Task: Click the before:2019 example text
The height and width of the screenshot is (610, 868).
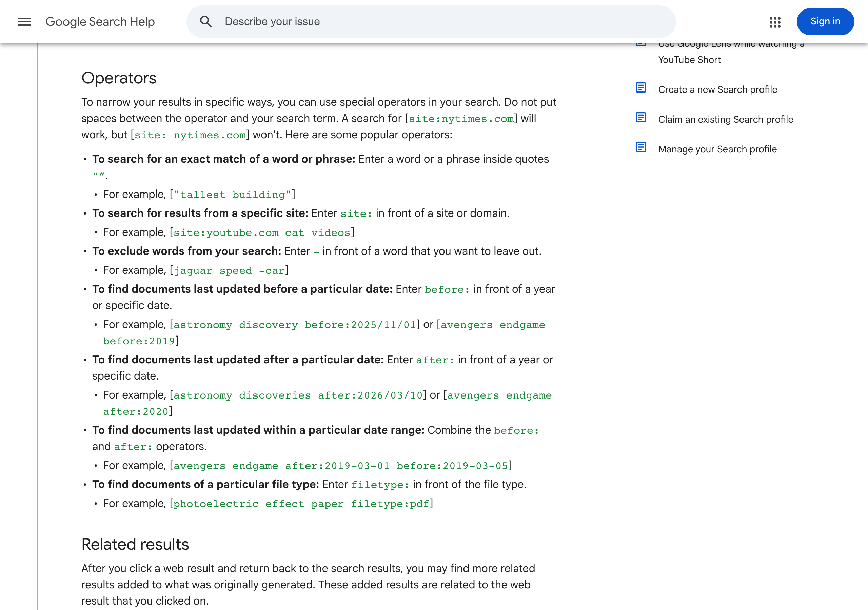Action: [x=139, y=341]
